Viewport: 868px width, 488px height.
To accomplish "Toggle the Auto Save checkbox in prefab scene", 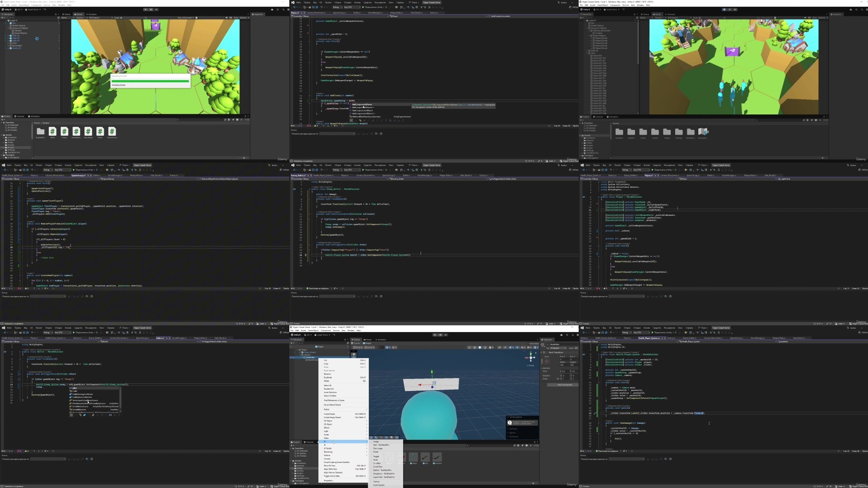I will point(528,344).
